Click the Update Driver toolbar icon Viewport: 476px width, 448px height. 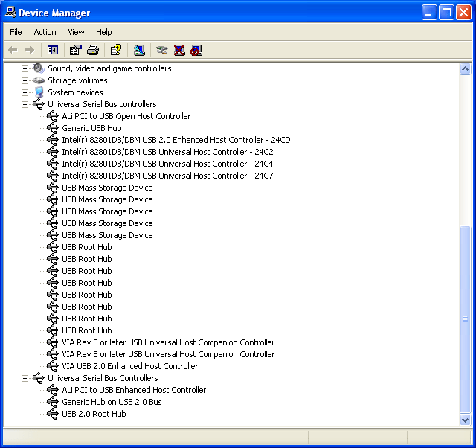point(162,50)
